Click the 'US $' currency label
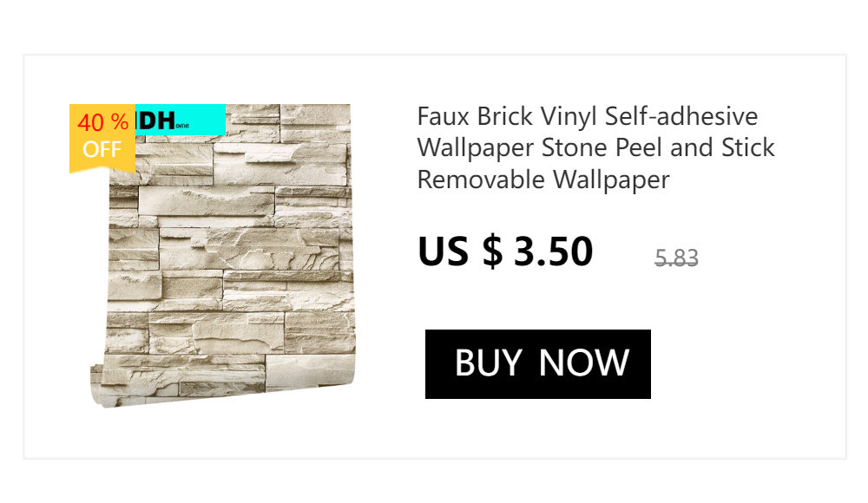Image resolution: width=868 pixels, height=503 pixels. coord(460,251)
